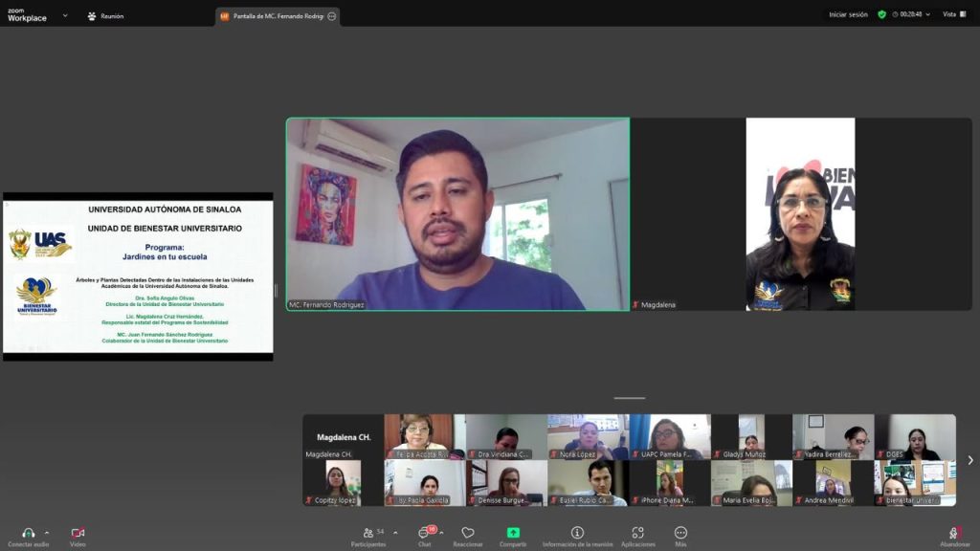
Task: Open the Zoom Workplace dropdown arrow
Action: 65,15
